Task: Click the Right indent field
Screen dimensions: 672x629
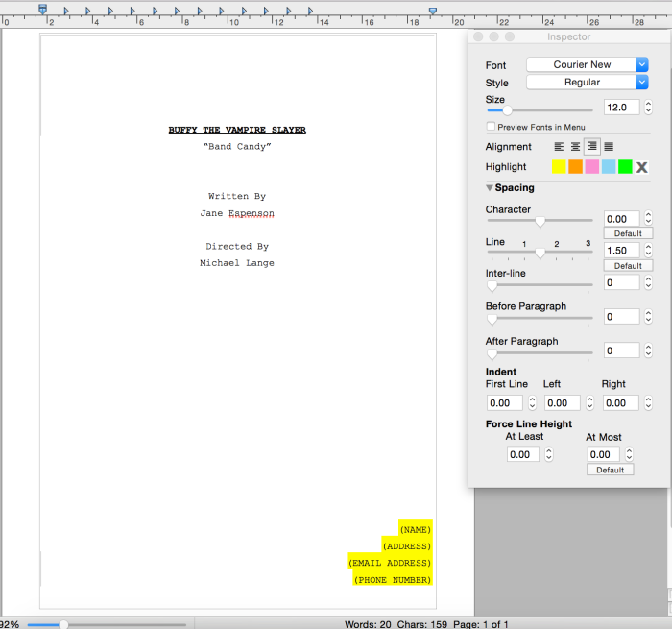Action: coord(621,403)
